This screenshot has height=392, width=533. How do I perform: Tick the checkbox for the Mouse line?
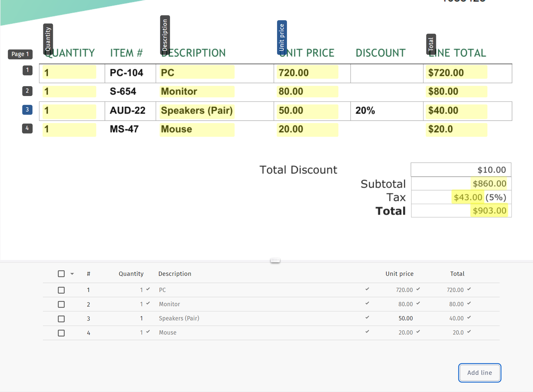[61, 333]
